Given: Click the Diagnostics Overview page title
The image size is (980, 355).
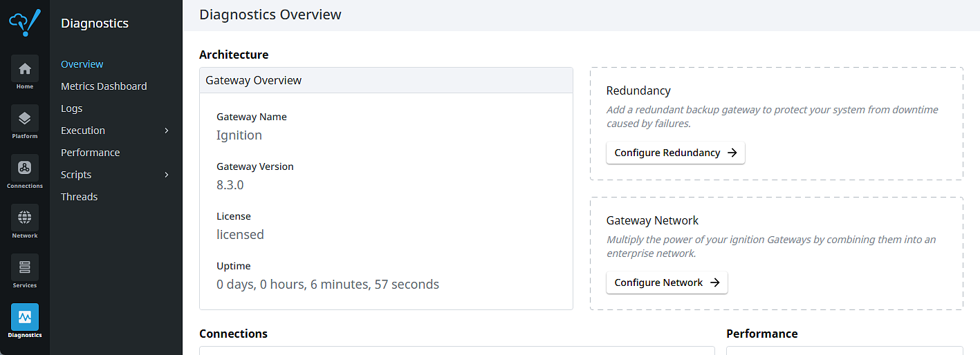Looking at the screenshot, I should (x=270, y=15).
